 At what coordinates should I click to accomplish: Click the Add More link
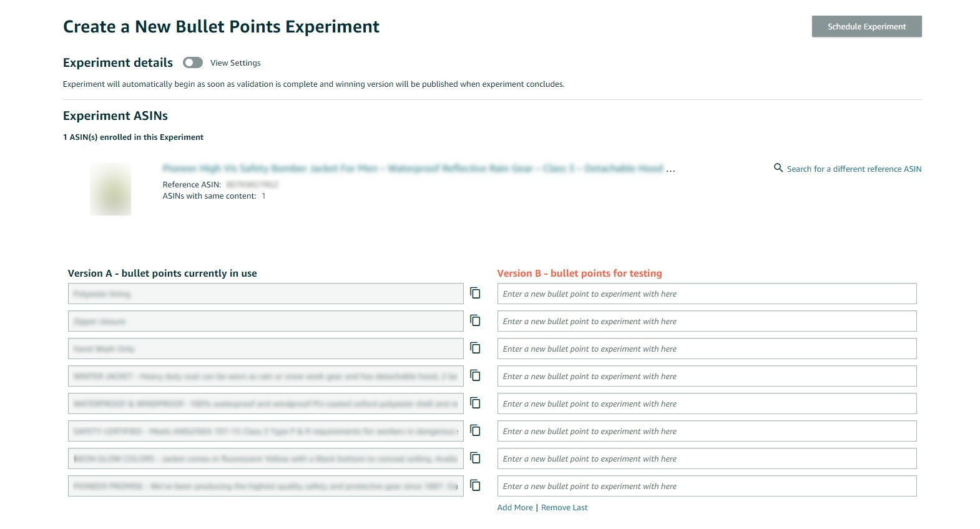(515, 507)
